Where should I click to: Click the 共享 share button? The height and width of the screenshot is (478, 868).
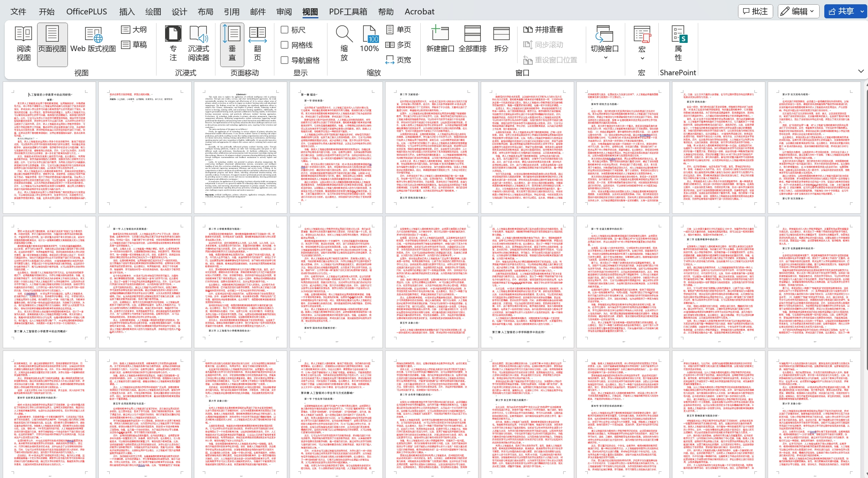pos(841,11)
